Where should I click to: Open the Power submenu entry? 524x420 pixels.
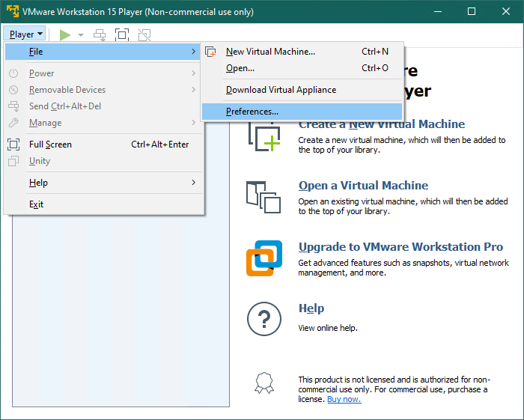pos(103,73)
